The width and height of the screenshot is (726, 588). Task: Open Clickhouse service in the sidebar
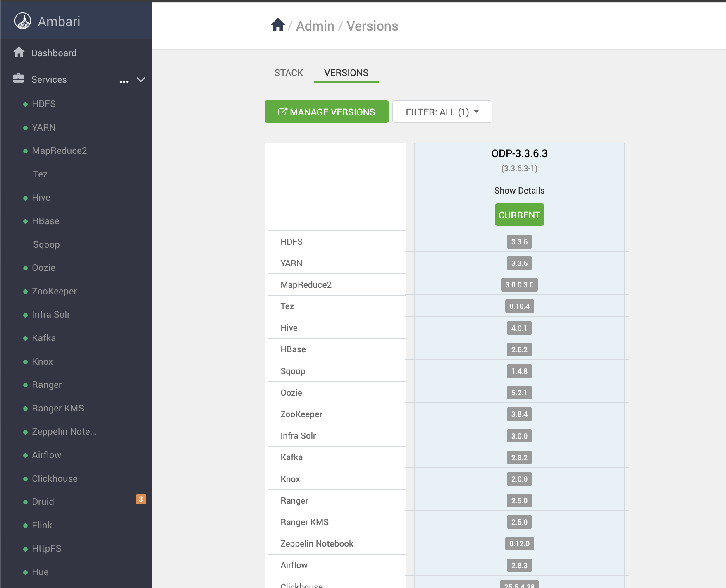[55, 478]
